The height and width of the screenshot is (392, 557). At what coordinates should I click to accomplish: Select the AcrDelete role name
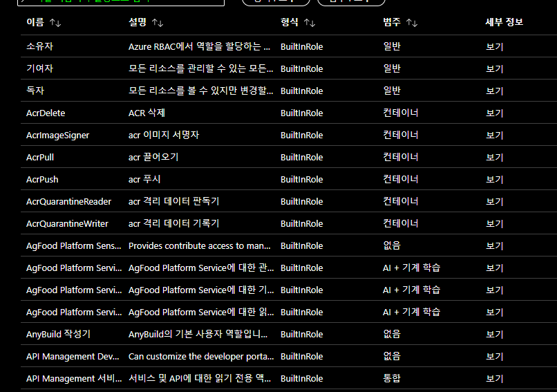pos(46,113)
